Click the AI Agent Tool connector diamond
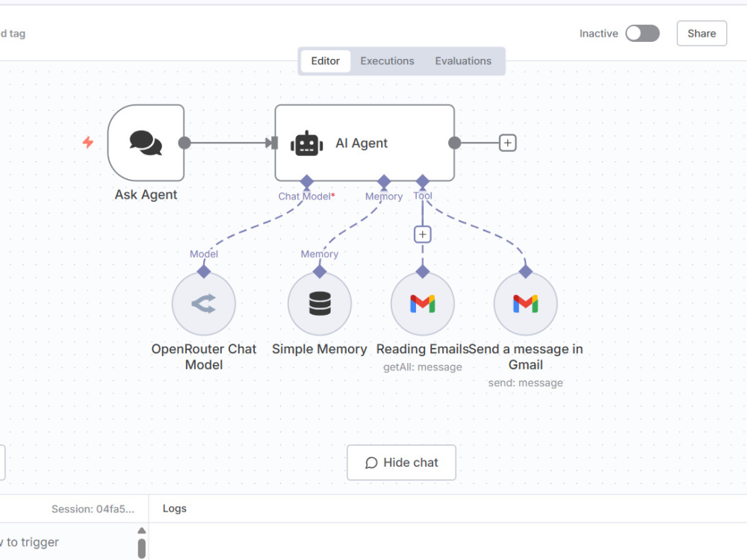 coord(423,181)
